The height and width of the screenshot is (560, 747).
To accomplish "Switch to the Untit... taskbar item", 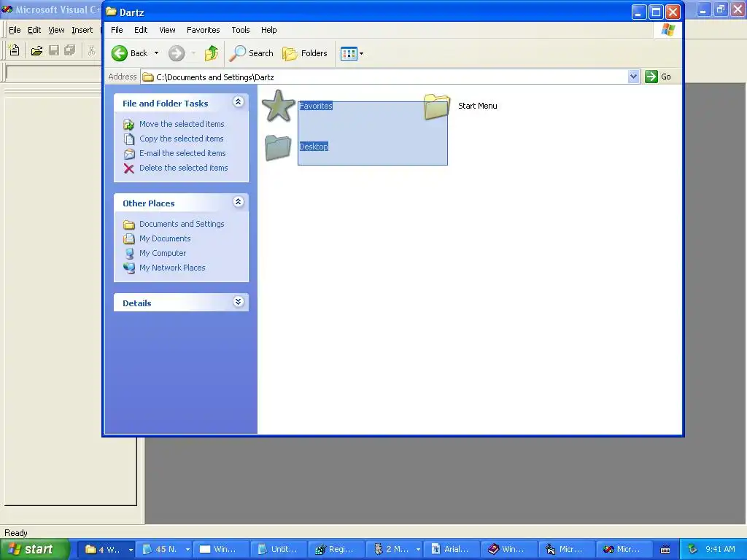I will pos(278,550).
